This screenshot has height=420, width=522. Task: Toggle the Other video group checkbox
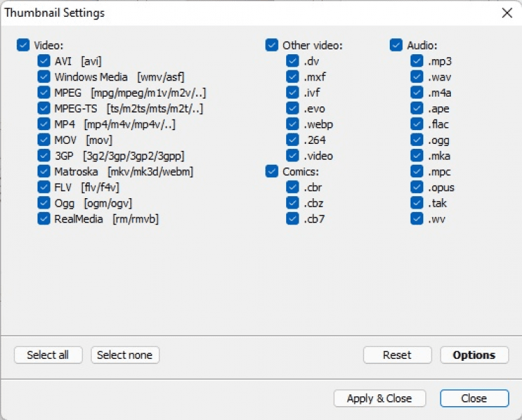(271, 46)
